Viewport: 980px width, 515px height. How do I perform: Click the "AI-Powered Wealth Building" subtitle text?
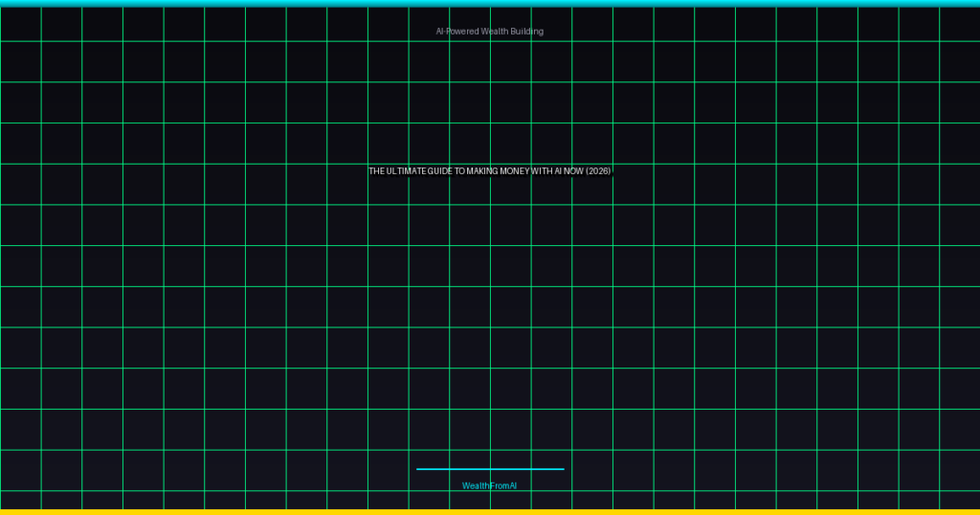(489, 32)
